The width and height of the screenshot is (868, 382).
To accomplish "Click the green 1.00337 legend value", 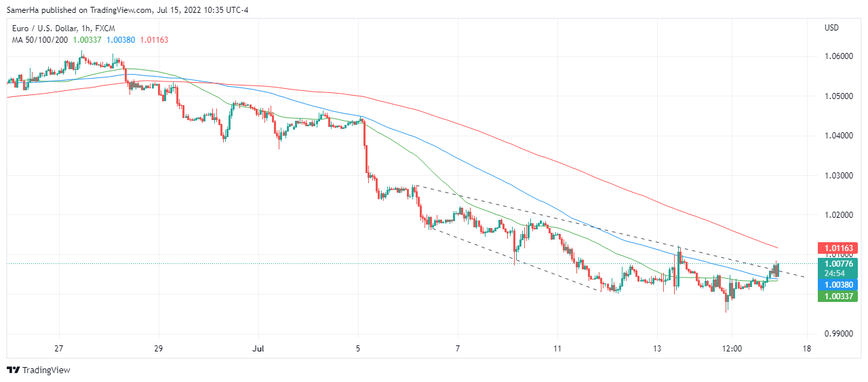I will [x=85, y=40].
